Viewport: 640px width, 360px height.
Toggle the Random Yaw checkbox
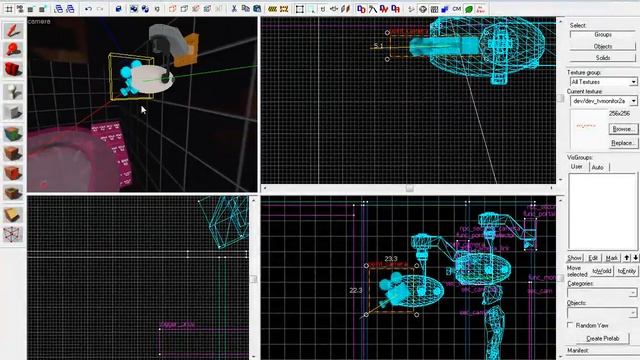(570, 325)
